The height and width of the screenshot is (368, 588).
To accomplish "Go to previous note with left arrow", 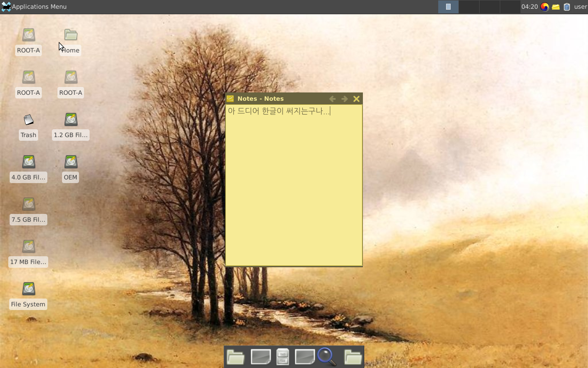I will (333, 99).
